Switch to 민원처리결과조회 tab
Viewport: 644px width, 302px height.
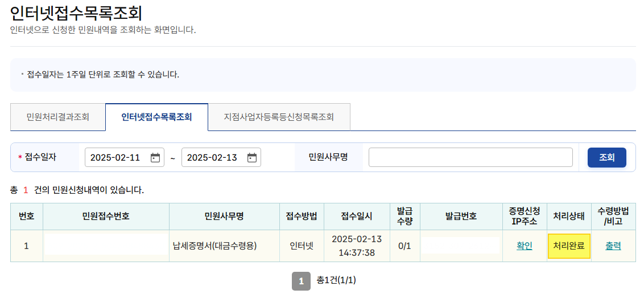click(x=58, y=117)
